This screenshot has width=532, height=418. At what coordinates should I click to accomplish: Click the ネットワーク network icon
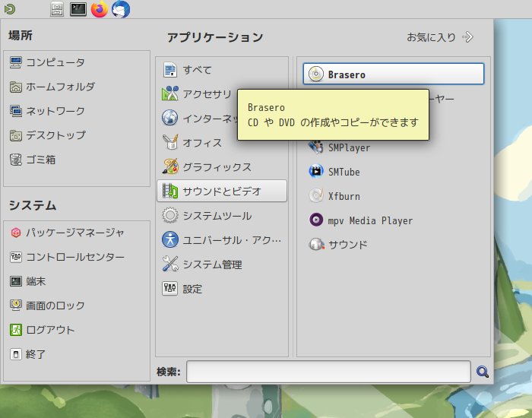pos(16,111)
